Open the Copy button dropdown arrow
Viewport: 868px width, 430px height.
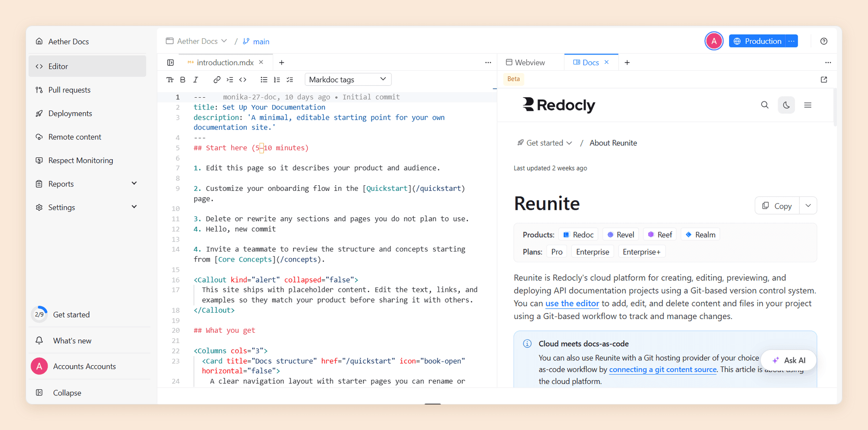click(808, 206)
